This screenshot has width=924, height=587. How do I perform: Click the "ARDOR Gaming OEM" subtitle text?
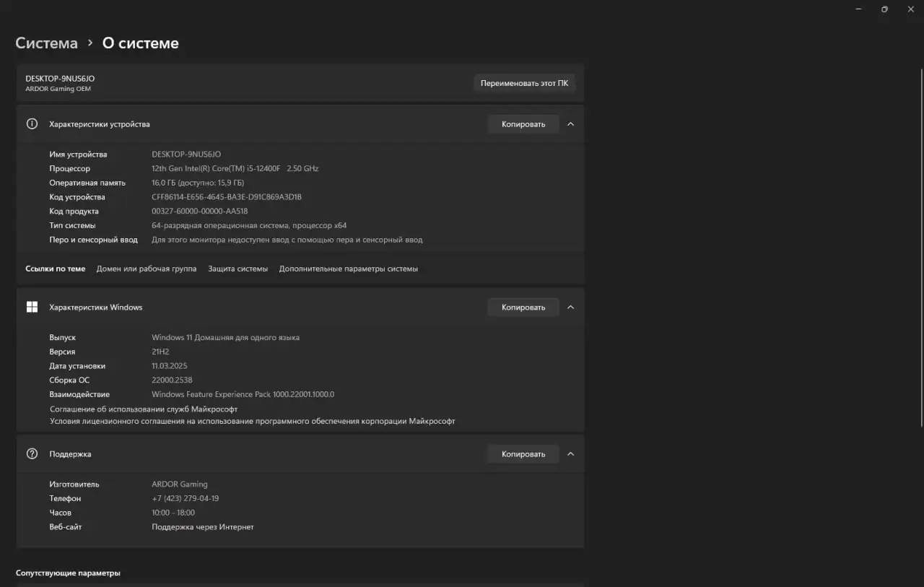click(x=58, y=90)
